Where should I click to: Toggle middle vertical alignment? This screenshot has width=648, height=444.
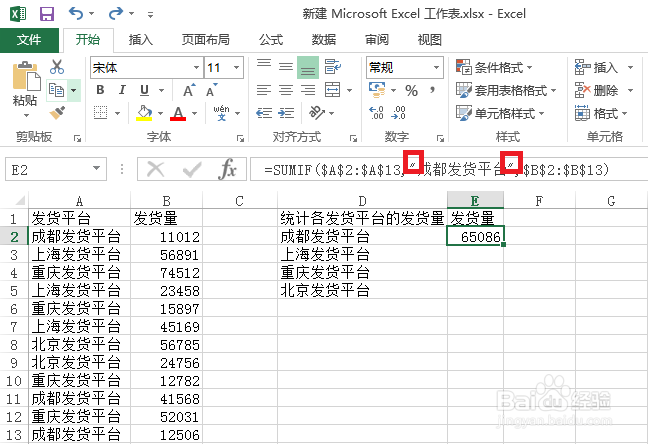tap(286, 66)
